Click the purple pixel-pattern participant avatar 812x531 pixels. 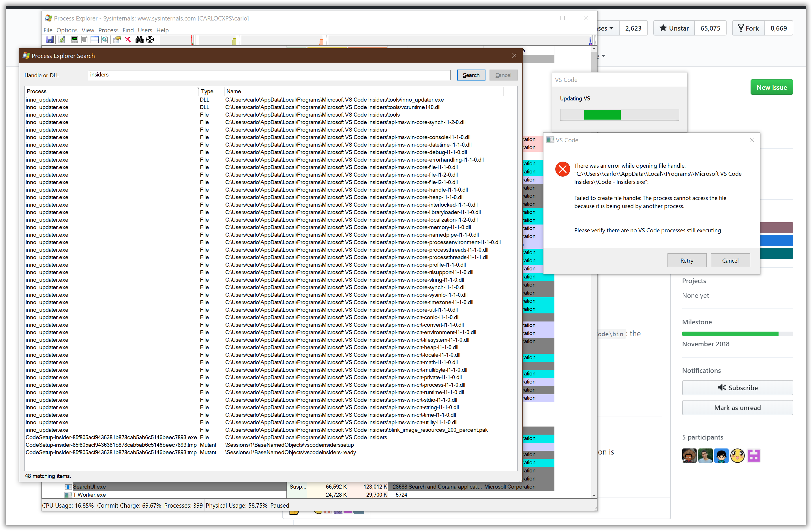754,456
